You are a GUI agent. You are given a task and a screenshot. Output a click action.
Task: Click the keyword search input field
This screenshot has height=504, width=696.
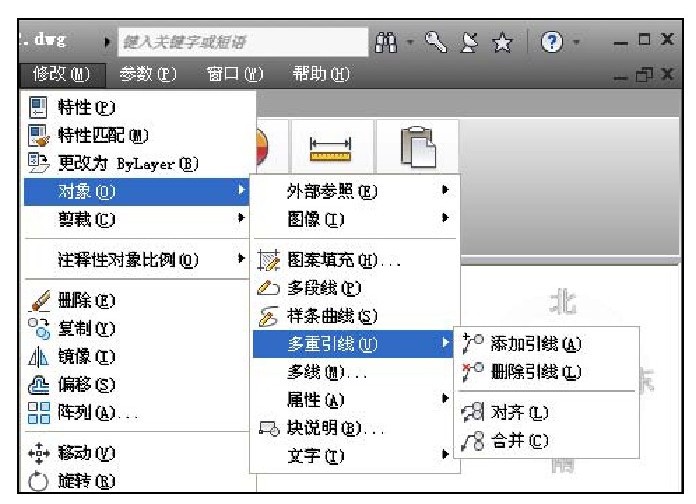point(243,42)
